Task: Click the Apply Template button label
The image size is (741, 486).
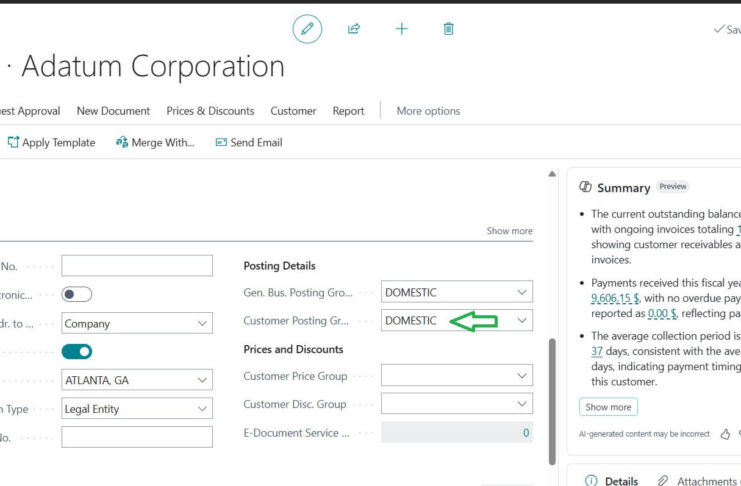Action: pyautogui.click(x=59, y=142)
